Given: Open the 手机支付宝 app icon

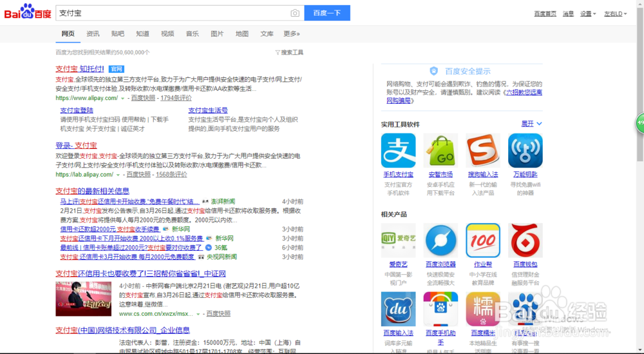Looking at the screenshot, I should (x=398, y=150).
